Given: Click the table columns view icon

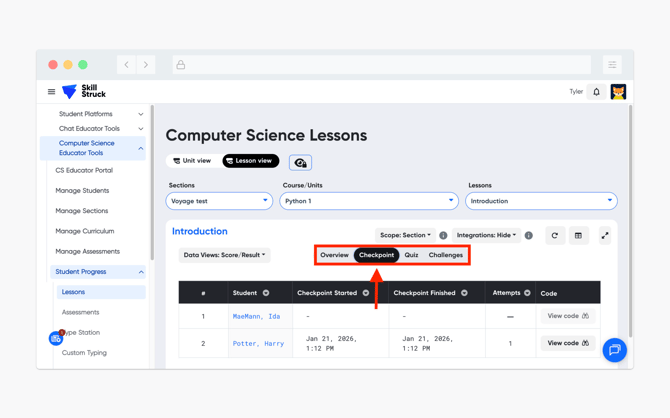Looking at the screenshot, I should click(x=578, y=236).
